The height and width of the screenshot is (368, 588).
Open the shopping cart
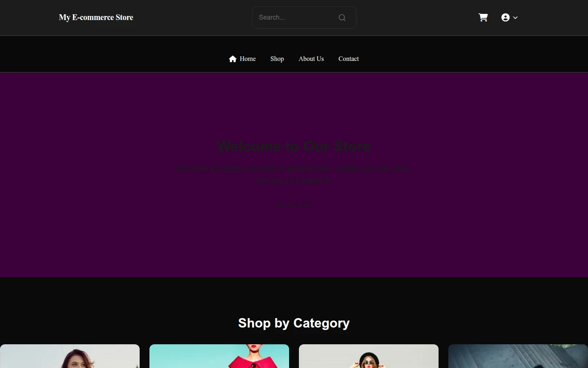(x=483, y=18)
